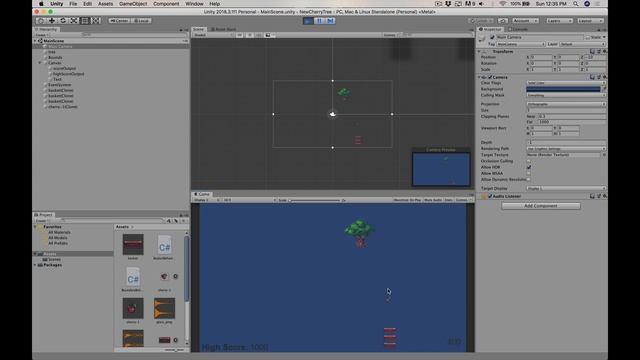Open the Cloud services icon button
The width and height of the screenshot is (640, 360).
click(503, 20)
